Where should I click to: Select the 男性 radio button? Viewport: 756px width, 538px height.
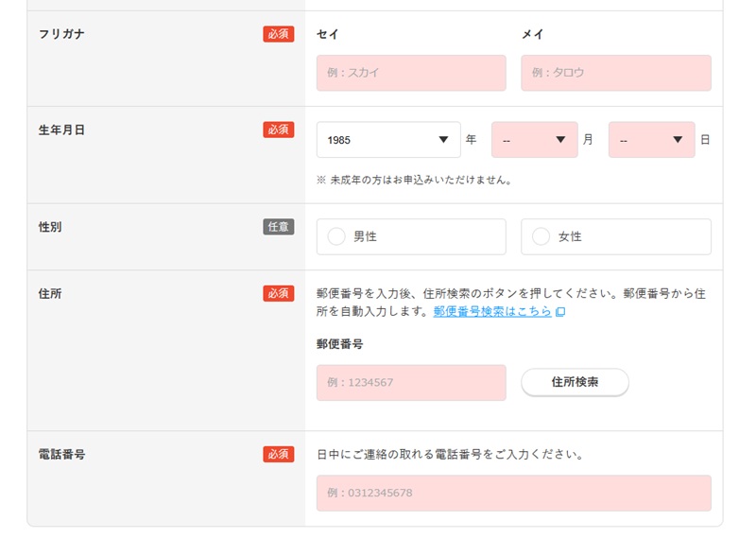pos(336,237)
